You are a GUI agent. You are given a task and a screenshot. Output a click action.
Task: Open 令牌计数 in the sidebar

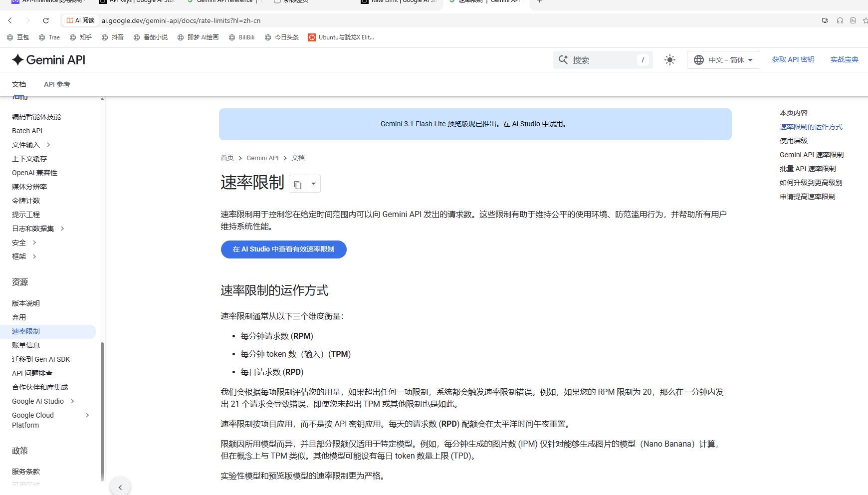[26, 201]
